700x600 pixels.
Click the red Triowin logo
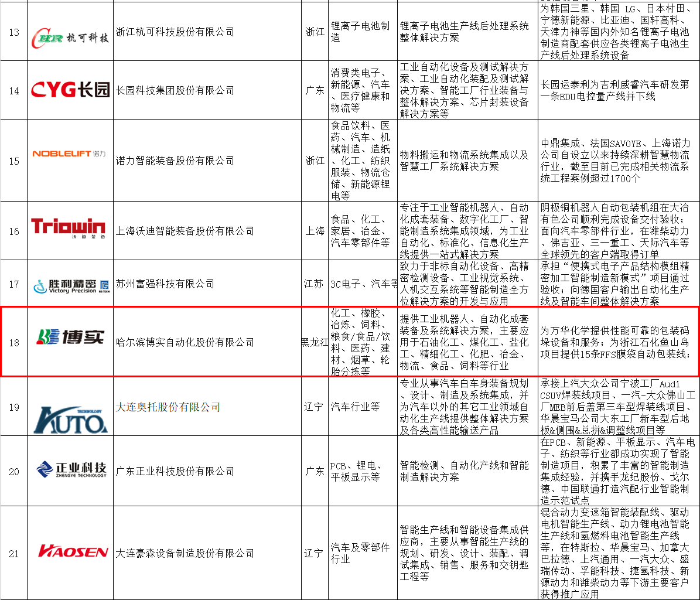pos(69,228)
